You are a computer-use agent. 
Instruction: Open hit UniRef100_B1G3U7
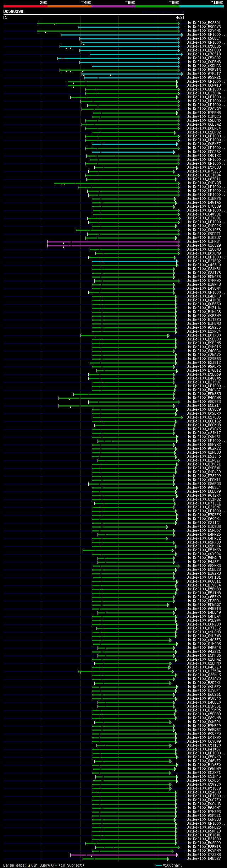[x=204, y=238]
